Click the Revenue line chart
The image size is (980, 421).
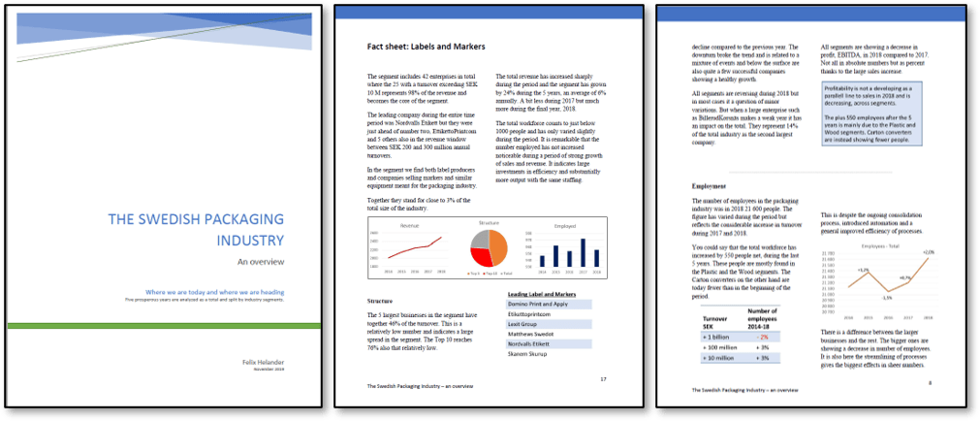coord(405,257)
